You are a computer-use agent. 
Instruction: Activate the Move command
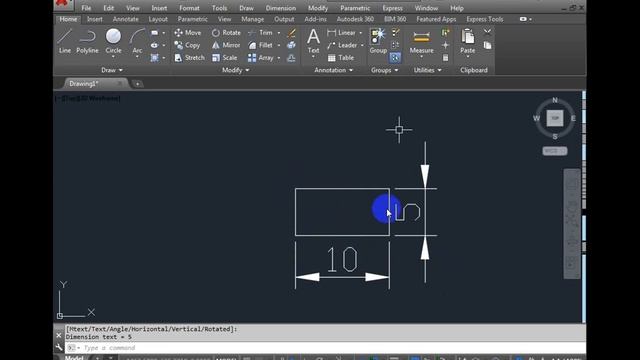point(188,33)
